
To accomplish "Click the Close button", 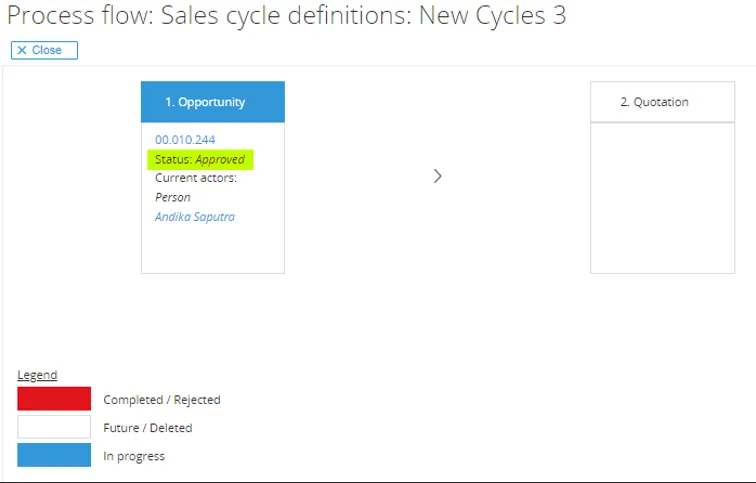I will point(44,50).
